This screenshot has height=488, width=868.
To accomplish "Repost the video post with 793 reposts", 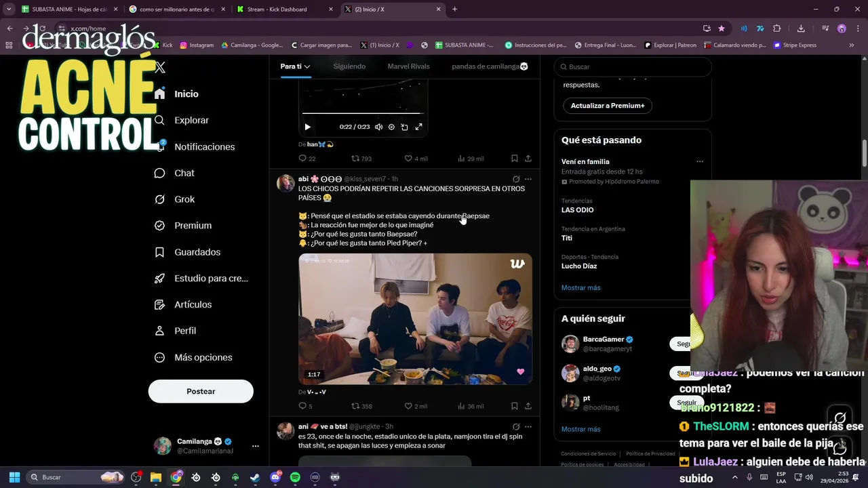I will coord(361,159).
